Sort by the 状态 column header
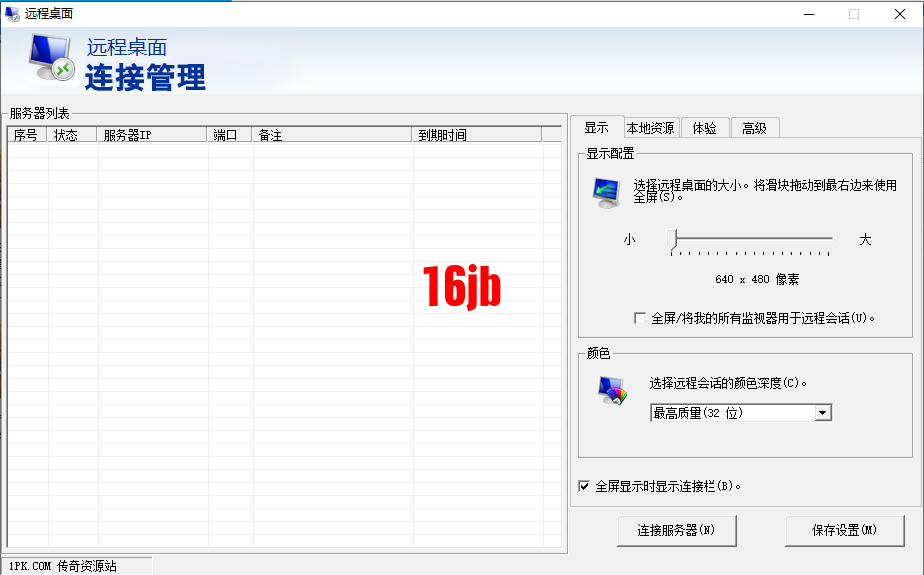 tap(72, 135)
